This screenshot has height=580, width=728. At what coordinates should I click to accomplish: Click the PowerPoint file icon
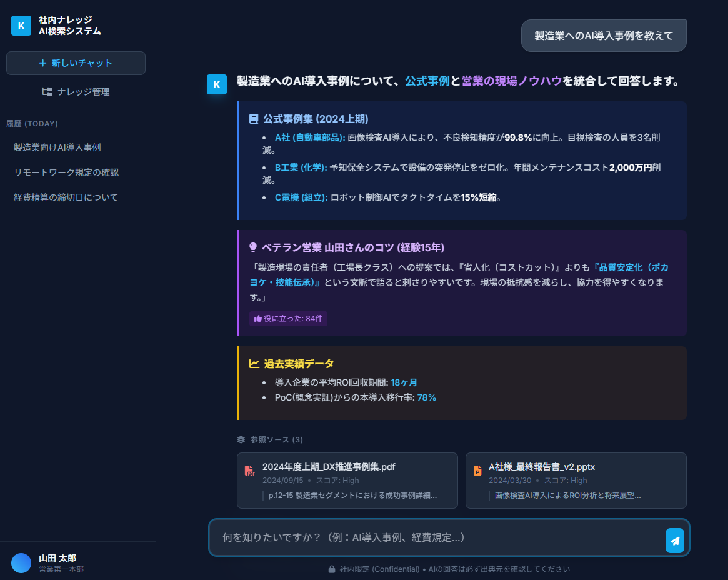tap(477, 471)
